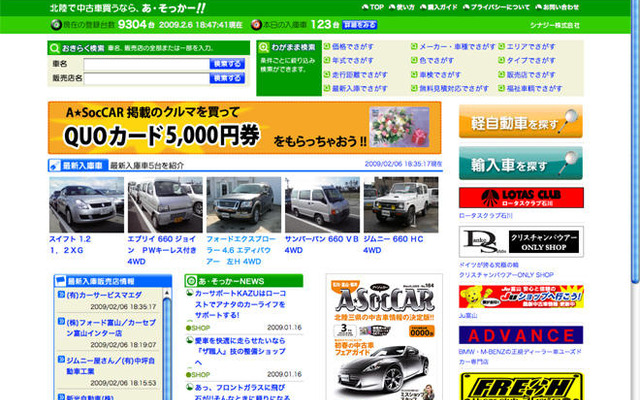Open the ジムニー 660 HC car thumbnail

[401, 204]
